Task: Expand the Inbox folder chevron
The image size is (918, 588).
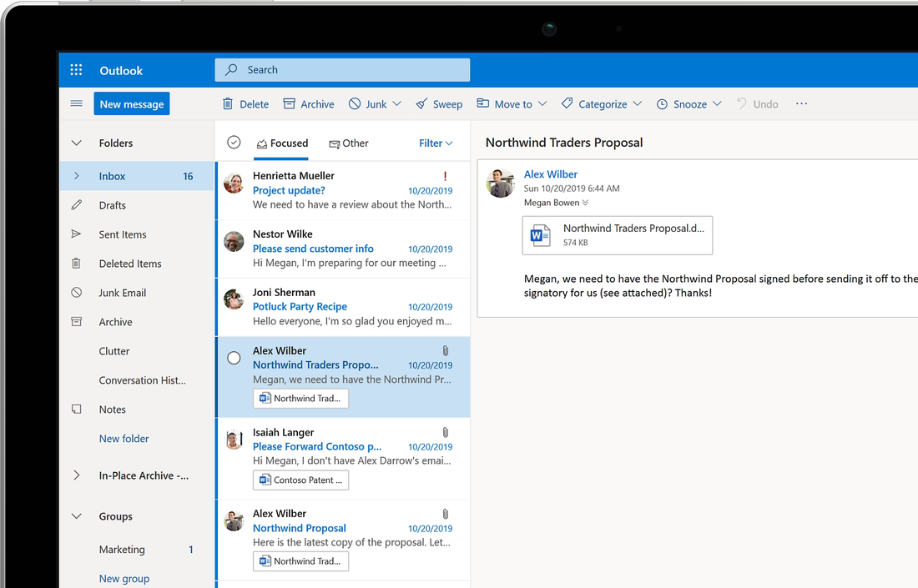Action: click(76, 176)
